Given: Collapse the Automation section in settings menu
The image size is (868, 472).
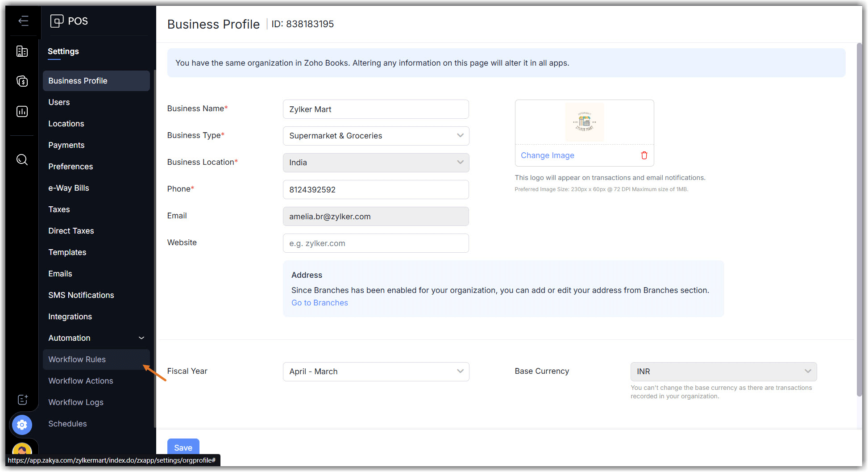Looking at the screenshot, I should (x=141, y=338).
